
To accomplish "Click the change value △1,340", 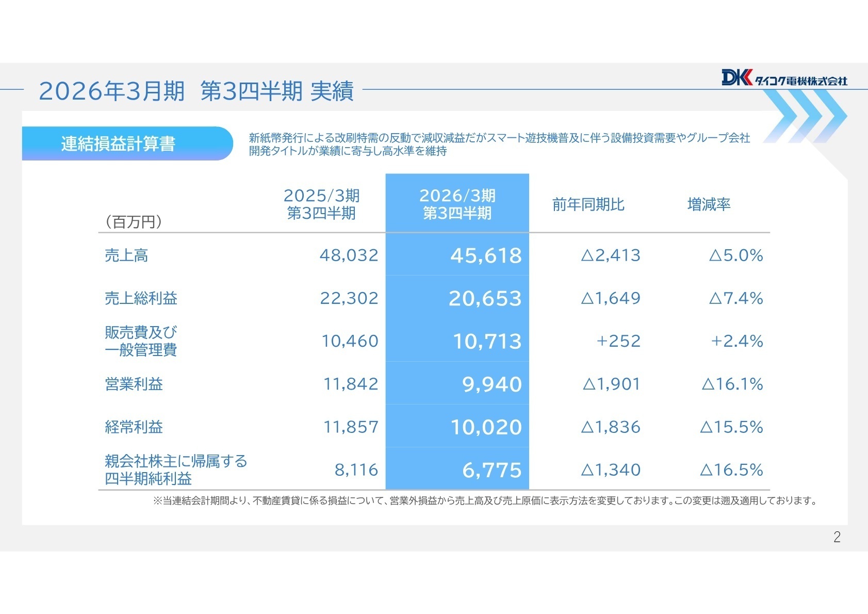I will pyautogui.click(x=611, y=470).
